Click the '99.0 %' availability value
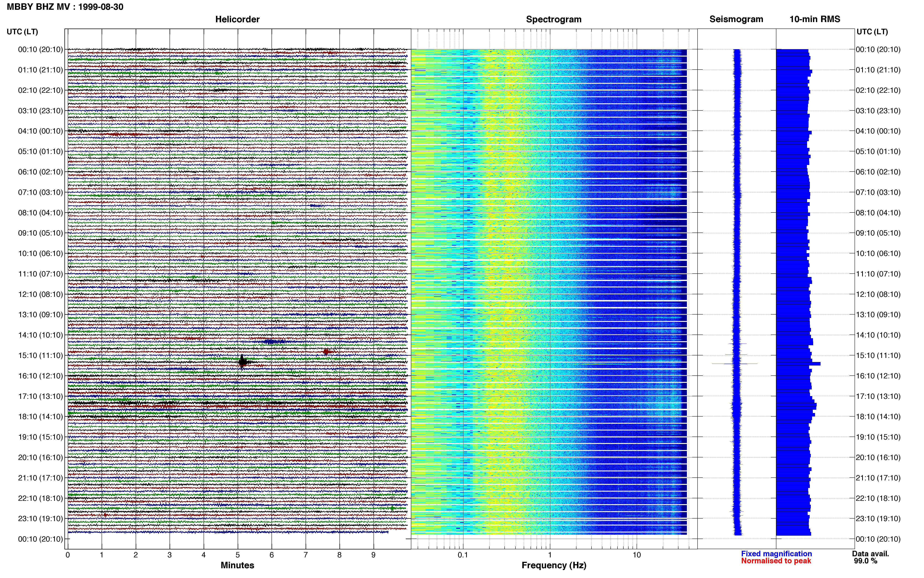 (x=865, y=561)
